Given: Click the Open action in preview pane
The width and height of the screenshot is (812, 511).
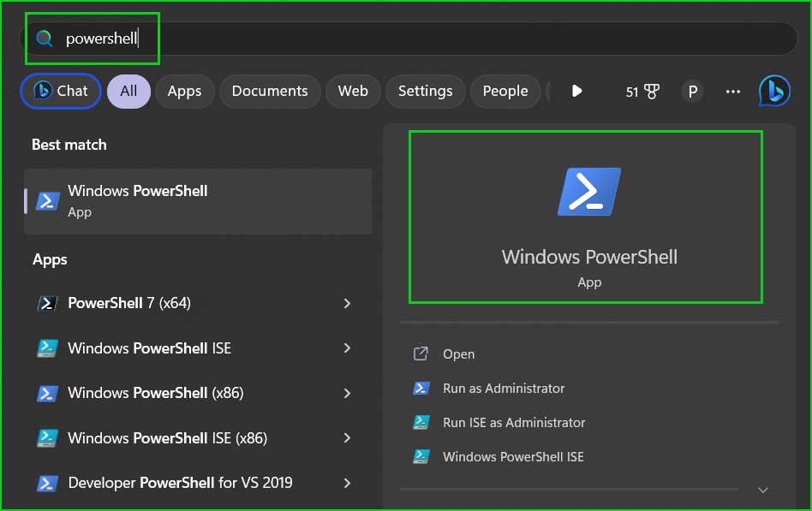Looking at the screenshot, I should click(x=459, y=354).
